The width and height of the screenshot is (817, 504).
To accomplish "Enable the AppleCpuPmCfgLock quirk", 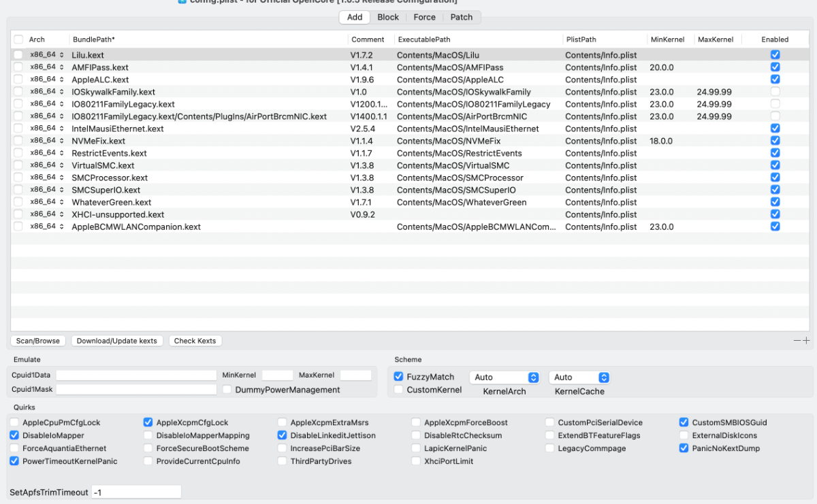I will pos(14,422).
